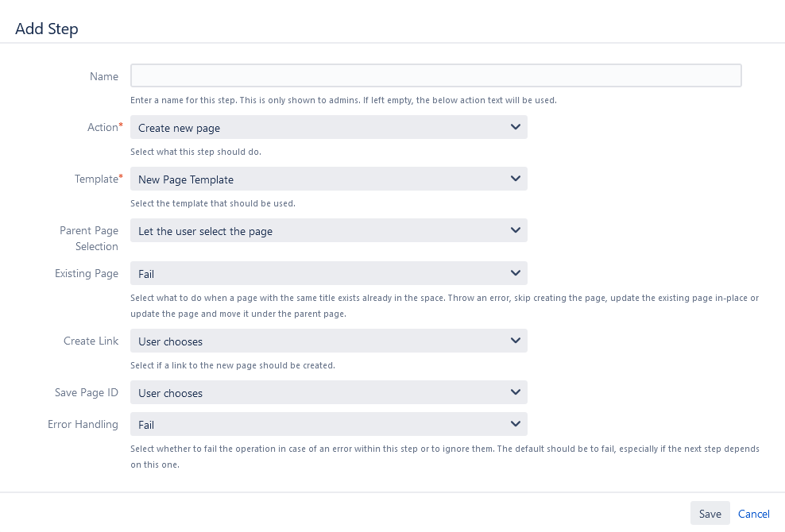Click the 'Add Step' dialog heading
Screen dimensions: 785x532
tap(47, 29)
